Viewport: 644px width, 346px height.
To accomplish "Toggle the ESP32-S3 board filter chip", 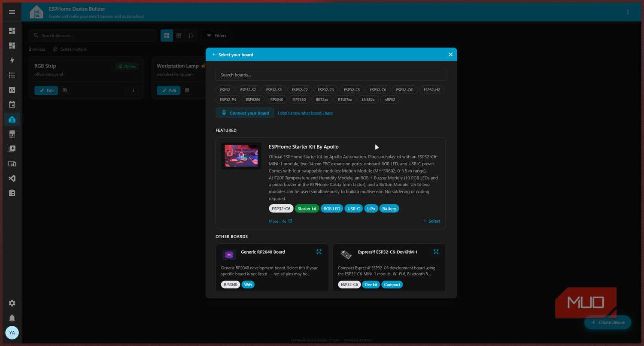I will (x=273, y=90).
